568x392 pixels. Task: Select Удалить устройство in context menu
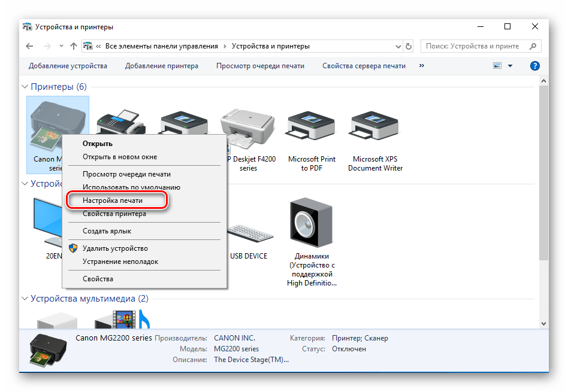tap(115, 248)
